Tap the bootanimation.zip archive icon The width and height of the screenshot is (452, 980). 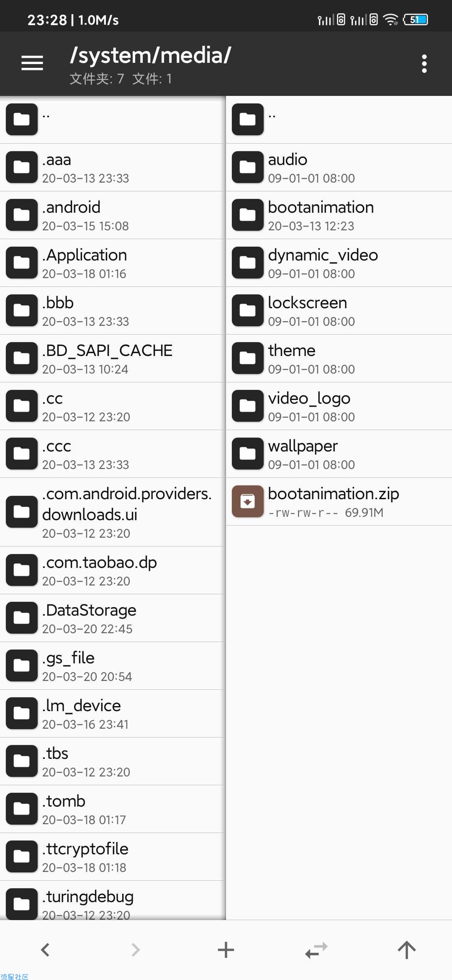coord(248,501)
